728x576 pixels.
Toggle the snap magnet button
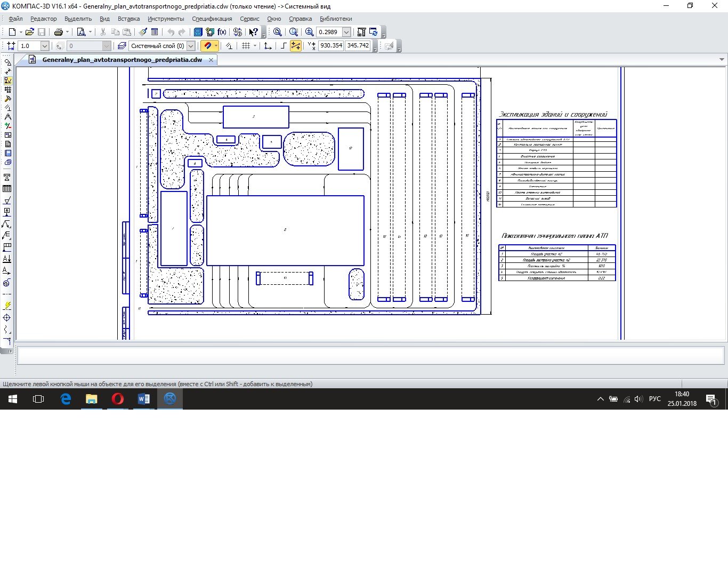click(208, 46)
